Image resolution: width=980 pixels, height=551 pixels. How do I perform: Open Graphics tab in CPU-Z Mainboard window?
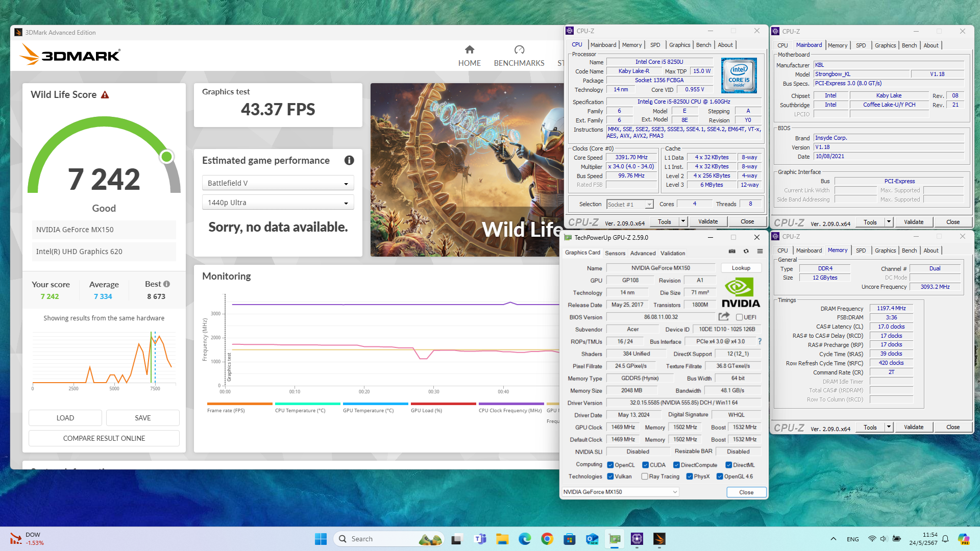(885, 45)
